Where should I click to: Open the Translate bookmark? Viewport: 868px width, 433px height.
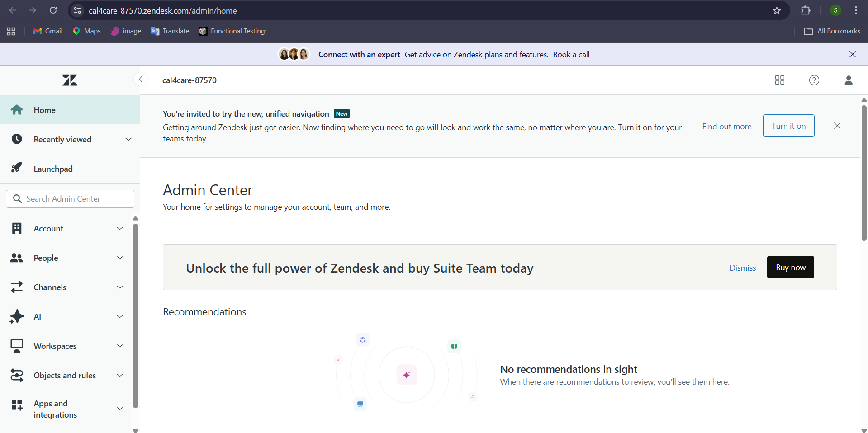pyautogui.click(x=170, y=31)
